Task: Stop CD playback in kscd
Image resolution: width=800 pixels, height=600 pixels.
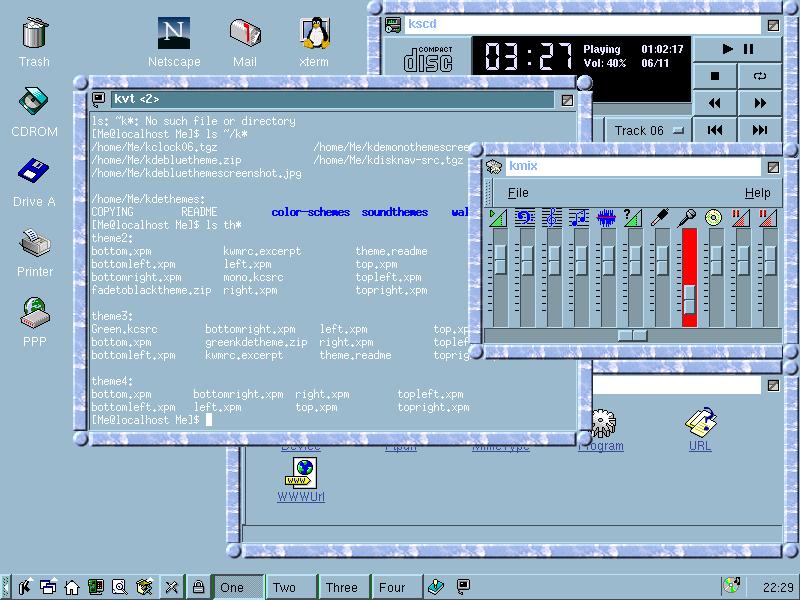Action: (x=715, y=76)
